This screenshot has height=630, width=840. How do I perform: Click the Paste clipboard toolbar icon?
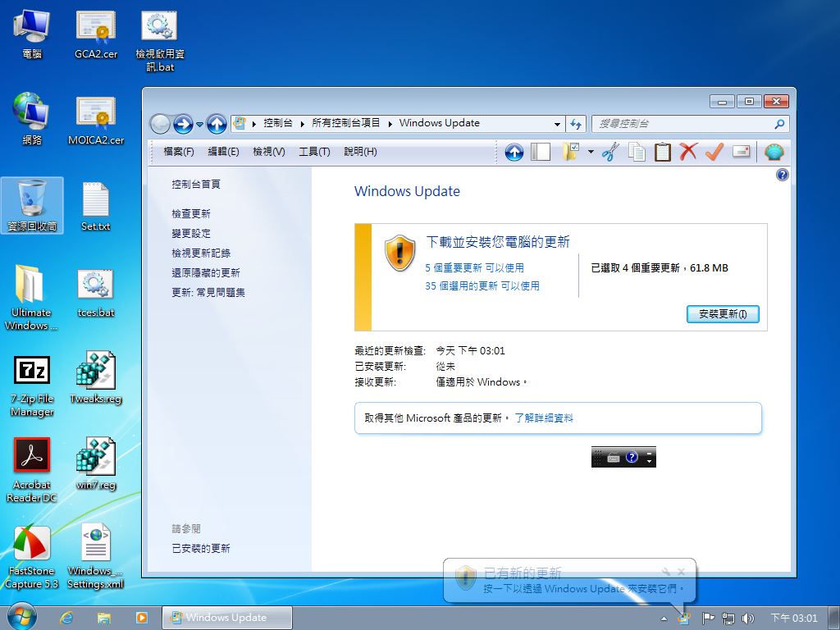coord(662,152)
